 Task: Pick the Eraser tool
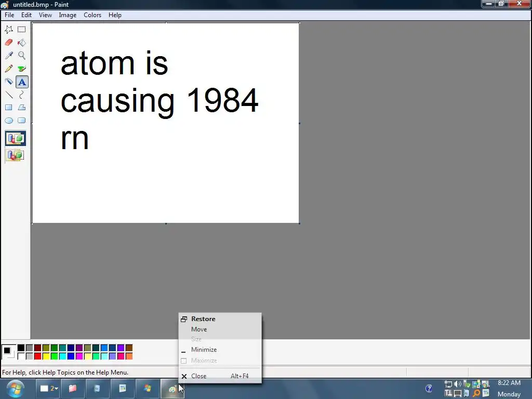point(9,43)
